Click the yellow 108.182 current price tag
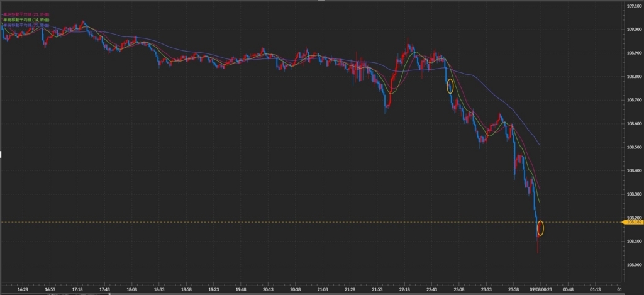 pos(633,222)
